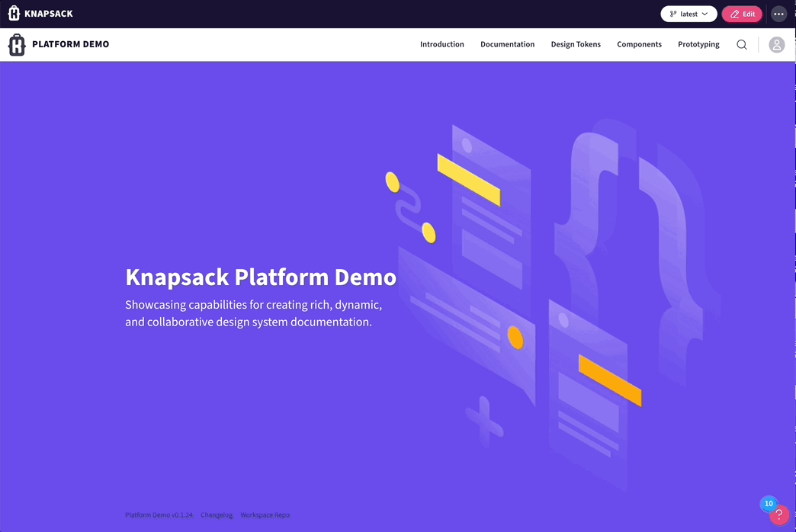Open the Documentation nav item

click(507, 45)
